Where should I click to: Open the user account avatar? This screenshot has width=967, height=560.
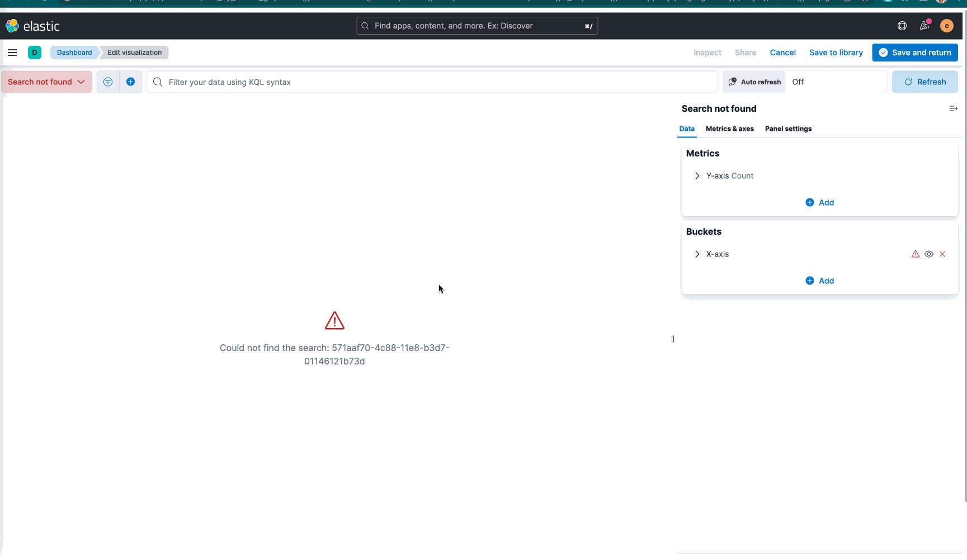947,26
